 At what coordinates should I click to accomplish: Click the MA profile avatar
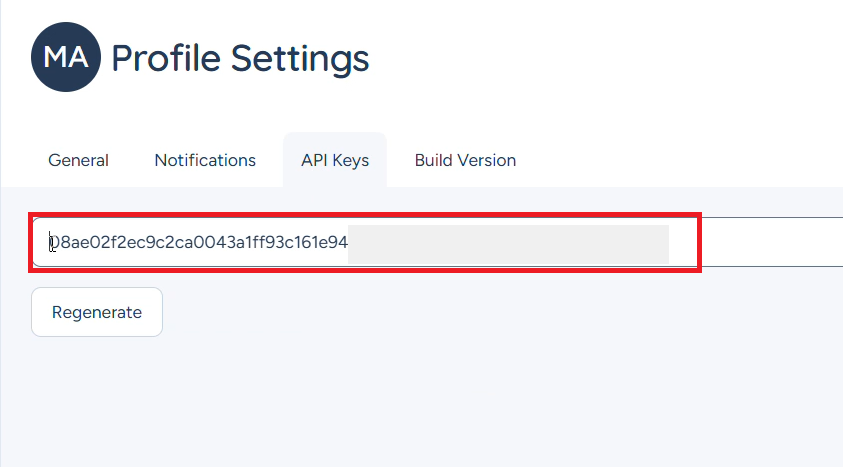pos(66,57)
